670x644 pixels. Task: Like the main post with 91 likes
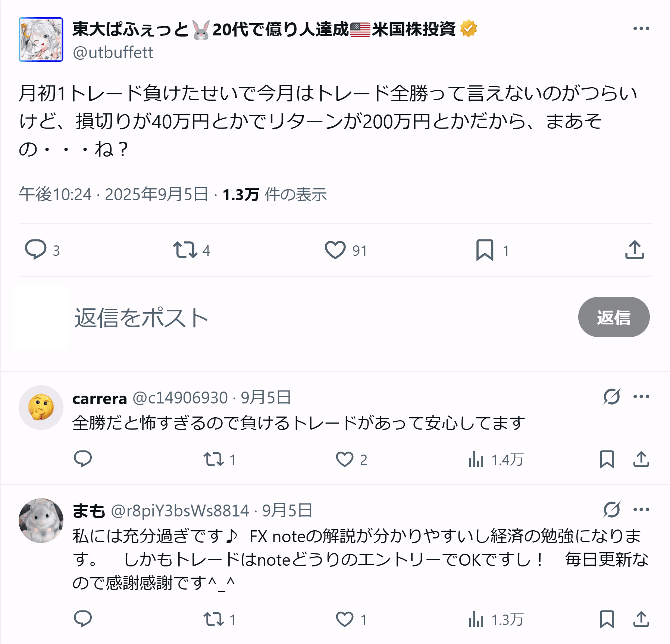point(335,250)
